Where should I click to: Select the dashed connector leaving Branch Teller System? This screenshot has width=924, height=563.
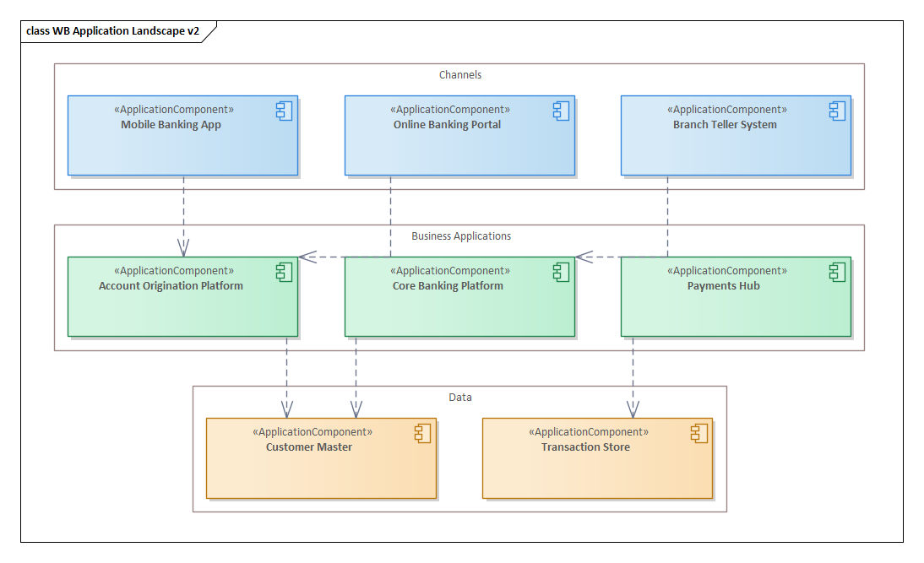[x=667, y=216]
